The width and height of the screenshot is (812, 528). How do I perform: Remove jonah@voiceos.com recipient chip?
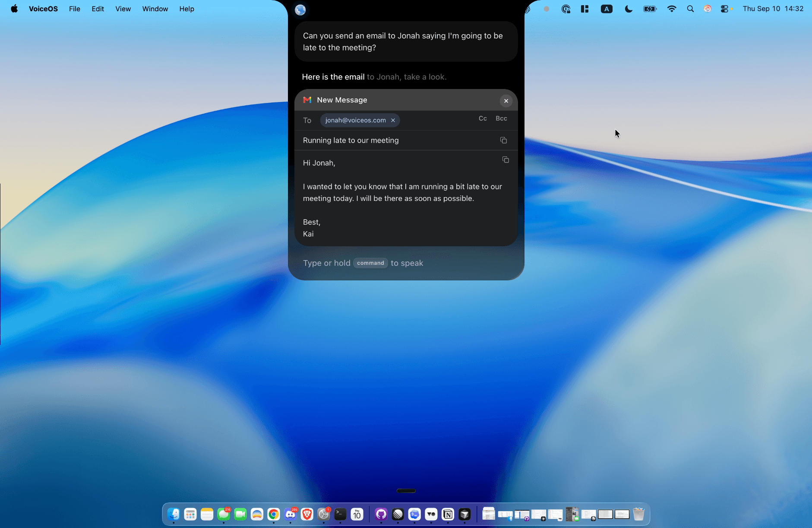coord(393,120)
